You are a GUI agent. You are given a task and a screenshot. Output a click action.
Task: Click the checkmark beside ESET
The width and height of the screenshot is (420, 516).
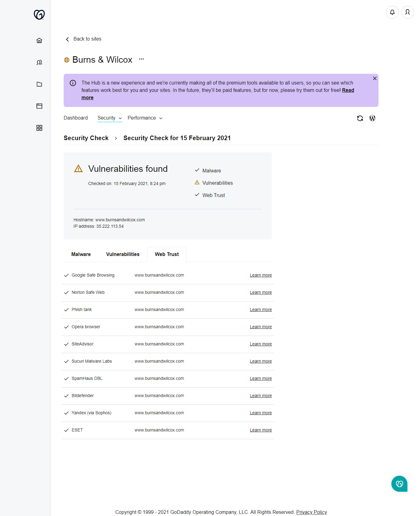(66, 430)
